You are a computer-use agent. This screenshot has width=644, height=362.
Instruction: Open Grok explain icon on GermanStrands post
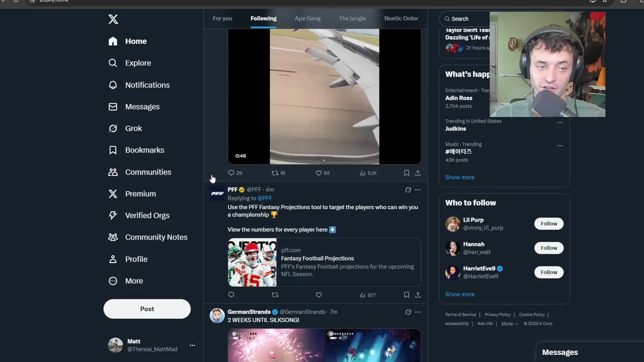pyautogui.click(x=408, y=312)
